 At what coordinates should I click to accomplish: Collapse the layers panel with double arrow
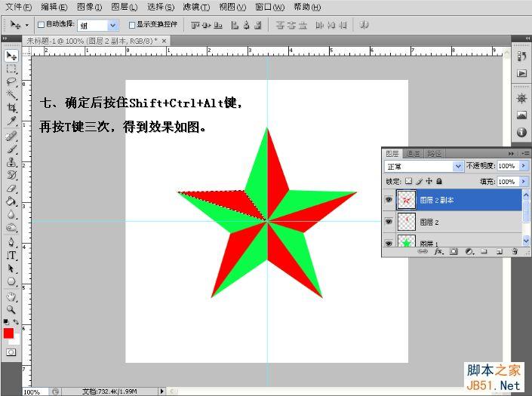click(512, 154)
